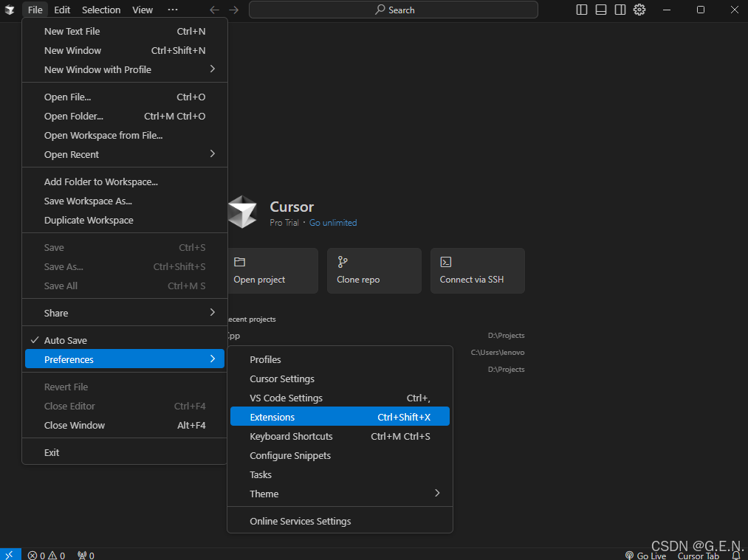Toggle the secondary sidebar layout icon
The height and width of the screenshot is (560, 748).
coord(620,10)
